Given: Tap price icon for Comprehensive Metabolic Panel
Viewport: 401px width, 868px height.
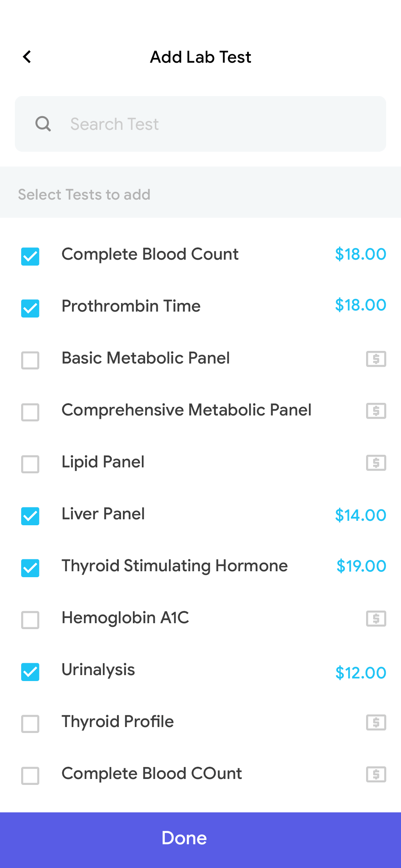Looking at the screenshot, I should click(376, 411).
